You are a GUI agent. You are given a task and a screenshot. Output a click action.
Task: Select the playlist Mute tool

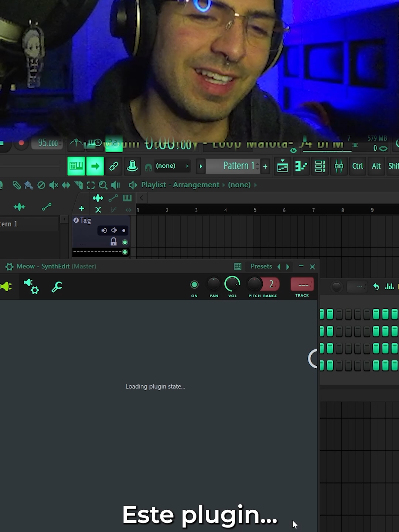(x=54, y=185)
